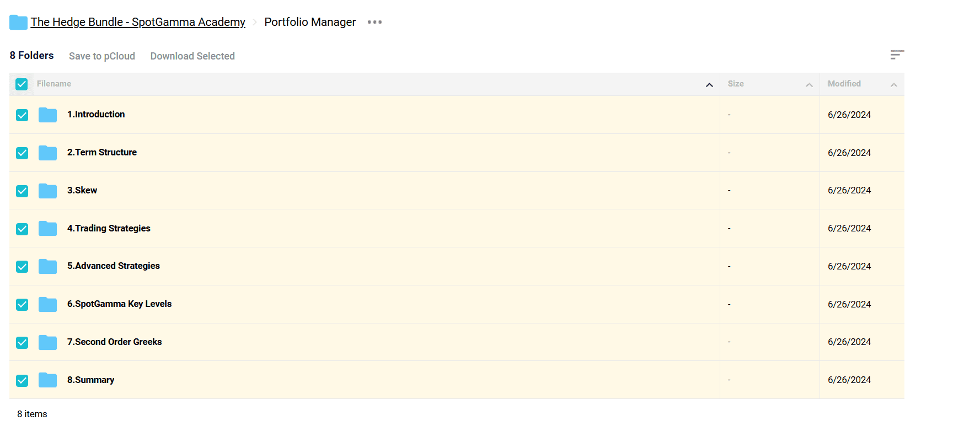Image resolution: width=980 pixels, height=421 pixels.
Task: Toggle Modified column sort arrow
Action: (x=893, y=85)
